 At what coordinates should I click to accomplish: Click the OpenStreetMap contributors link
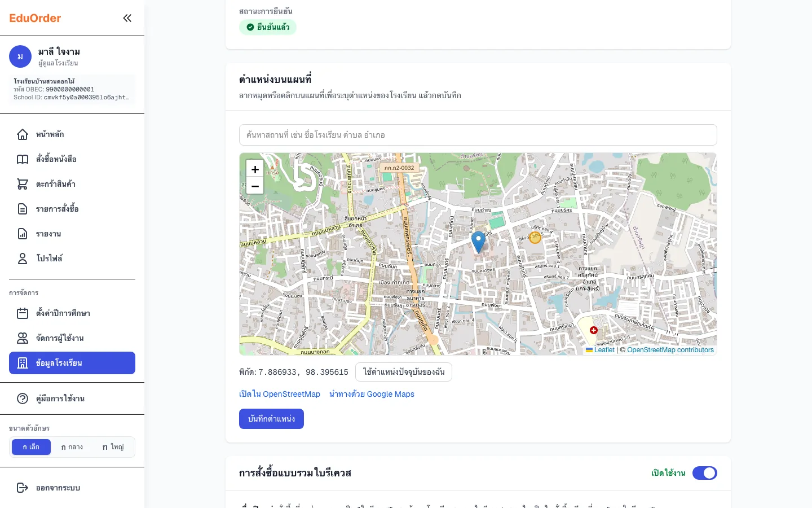(x=670, y=350)
